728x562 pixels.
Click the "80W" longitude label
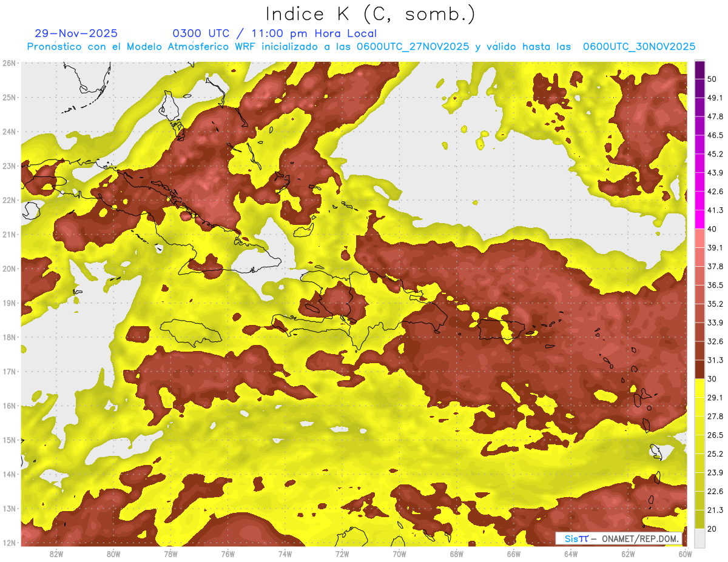point(113,554)
